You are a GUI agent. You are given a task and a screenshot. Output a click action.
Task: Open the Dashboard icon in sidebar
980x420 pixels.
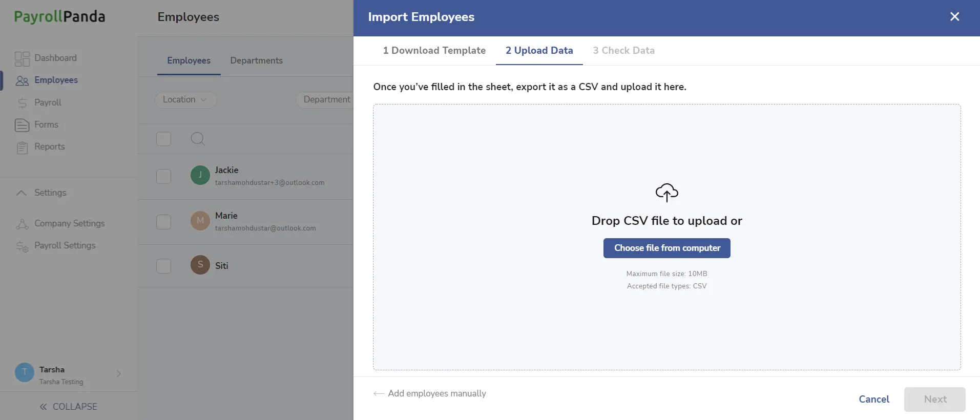pos(22,59)
